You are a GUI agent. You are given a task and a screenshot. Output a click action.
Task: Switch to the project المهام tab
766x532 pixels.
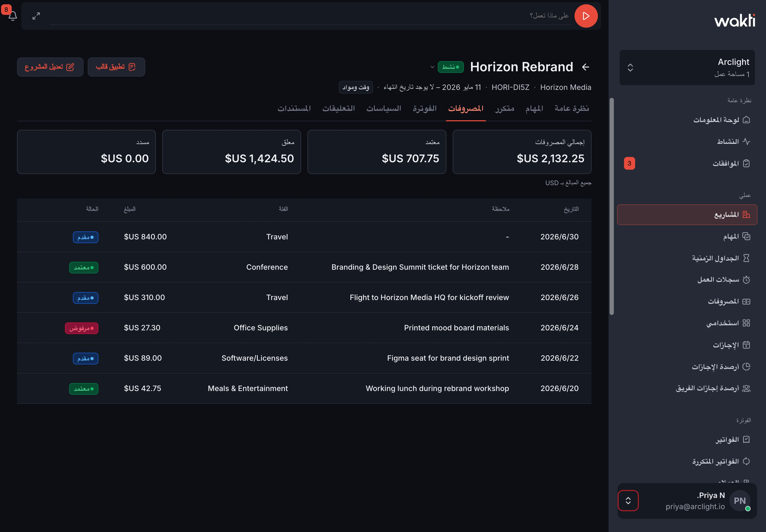point(534,108)
